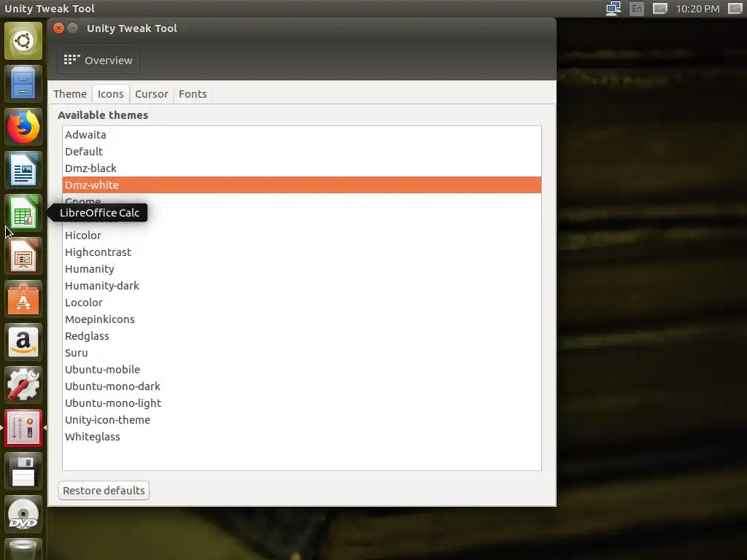Open the En keyboard layout indicator

[636, 9]
